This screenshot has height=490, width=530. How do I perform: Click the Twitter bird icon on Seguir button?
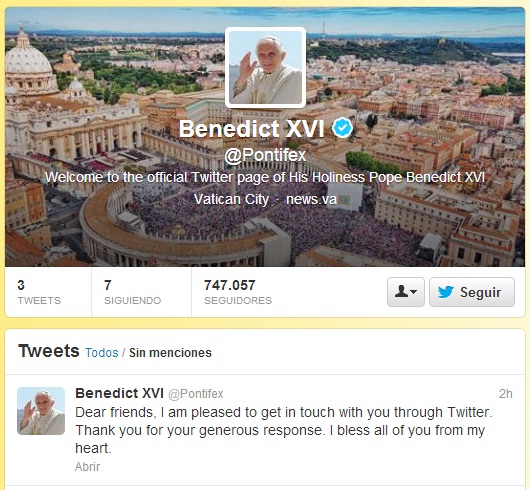[x=445, y=292]
